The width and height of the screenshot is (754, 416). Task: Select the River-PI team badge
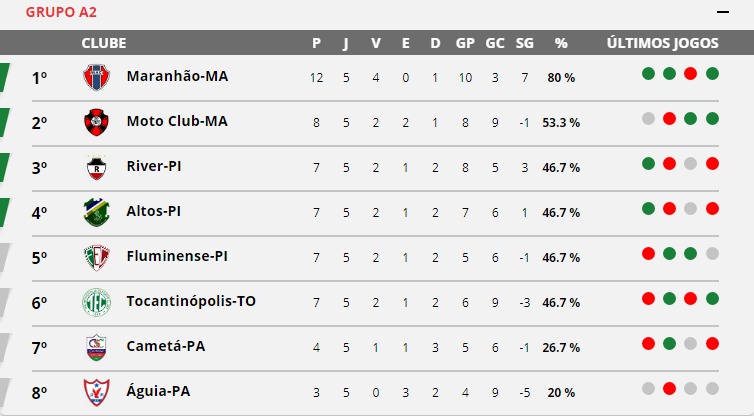(x=97, y=167)
